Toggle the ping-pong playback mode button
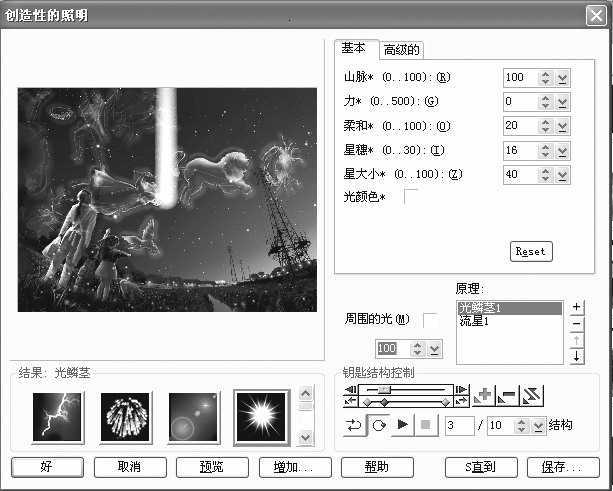 tap(352, 425)
